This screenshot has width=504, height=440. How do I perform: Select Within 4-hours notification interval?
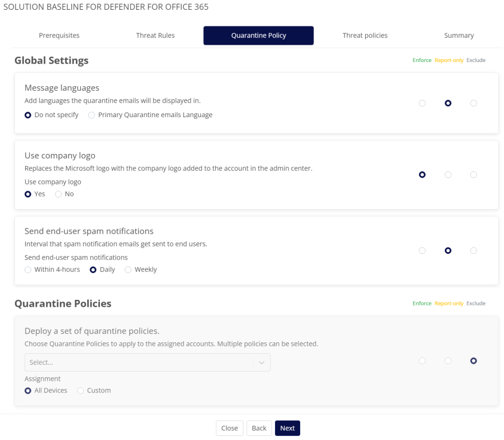(x=28, y=270)
